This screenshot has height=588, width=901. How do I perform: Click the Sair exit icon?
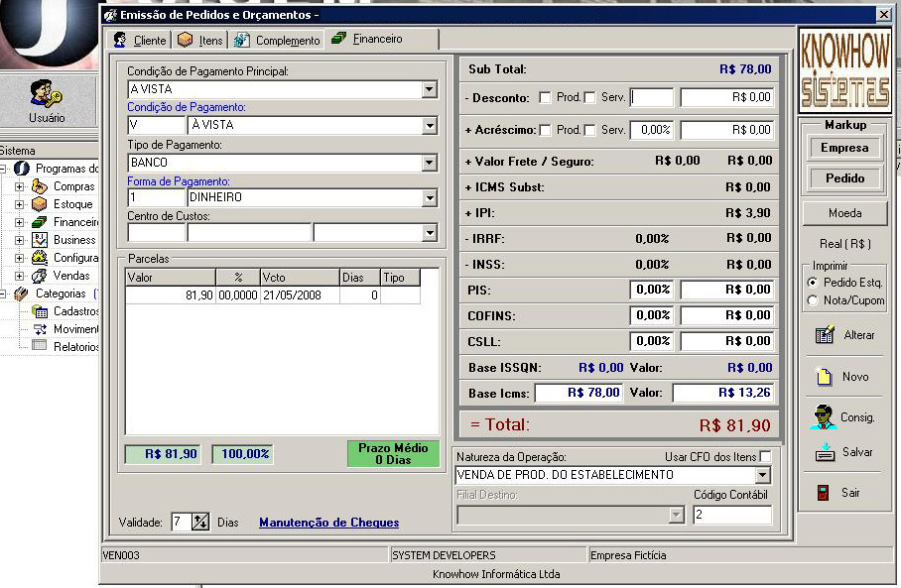click(x=823, y=493)
